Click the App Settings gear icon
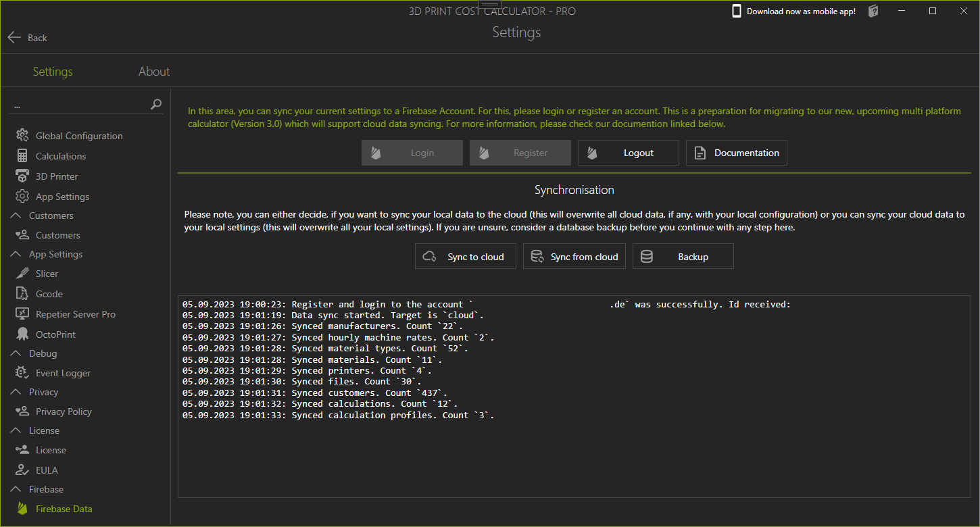Viewport: 980px width, 527px height. tap(22, 197)
